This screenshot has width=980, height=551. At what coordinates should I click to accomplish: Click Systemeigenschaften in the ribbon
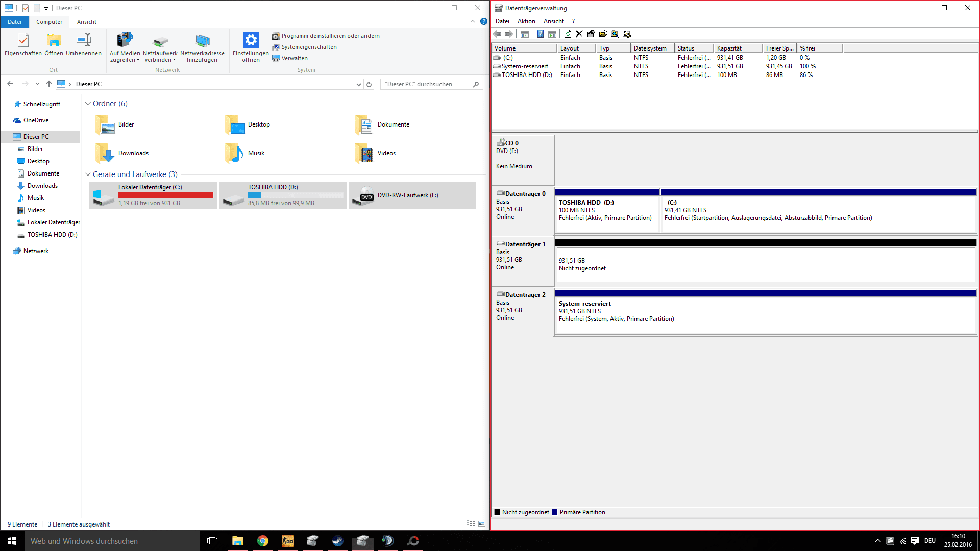[x=304, y=47]
